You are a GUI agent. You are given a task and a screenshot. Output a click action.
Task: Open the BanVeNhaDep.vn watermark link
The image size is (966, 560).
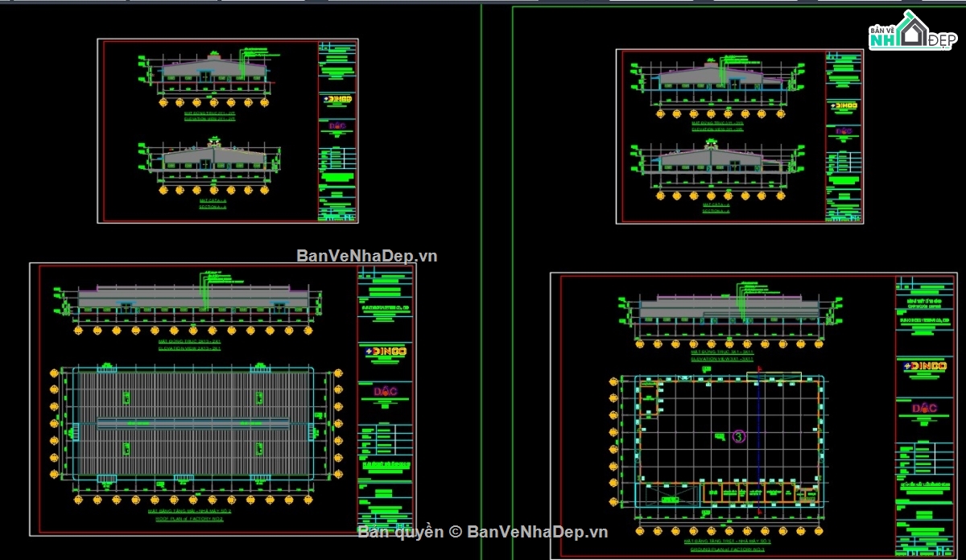367,256
